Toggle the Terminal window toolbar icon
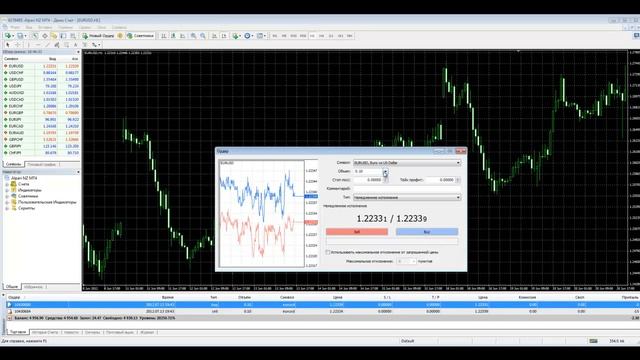Image resolution: width=640 pixels, height=360 pixels. (63, 36)
